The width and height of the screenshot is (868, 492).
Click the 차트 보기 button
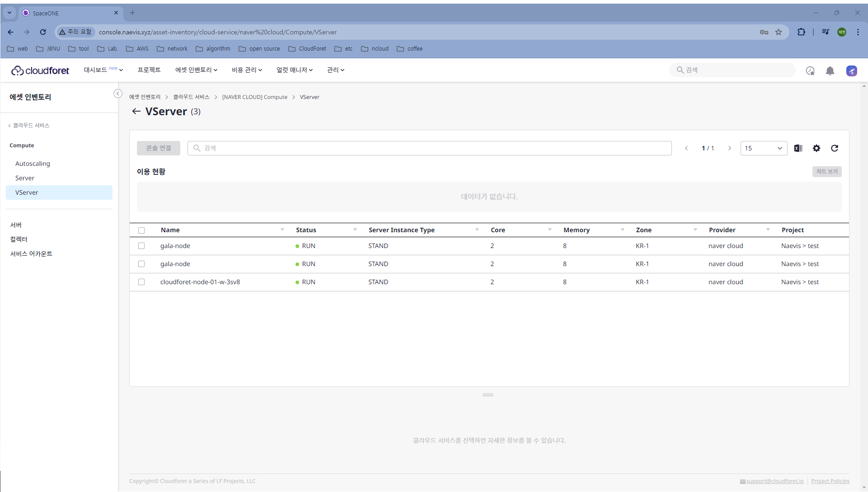(826, 172)
